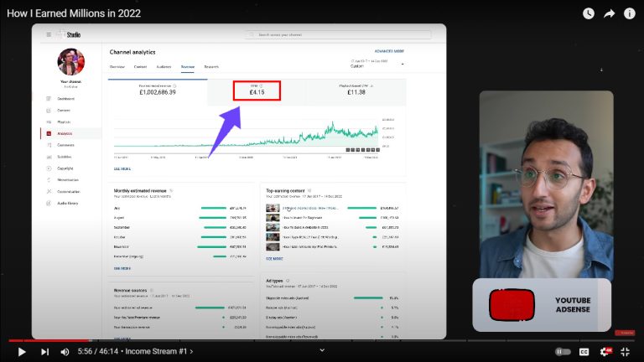Image resolution: width=644 pixels, height=362 pixels.
Task: Open Monetisation in Studio sidebar
Action: click(x=68, y=180)
